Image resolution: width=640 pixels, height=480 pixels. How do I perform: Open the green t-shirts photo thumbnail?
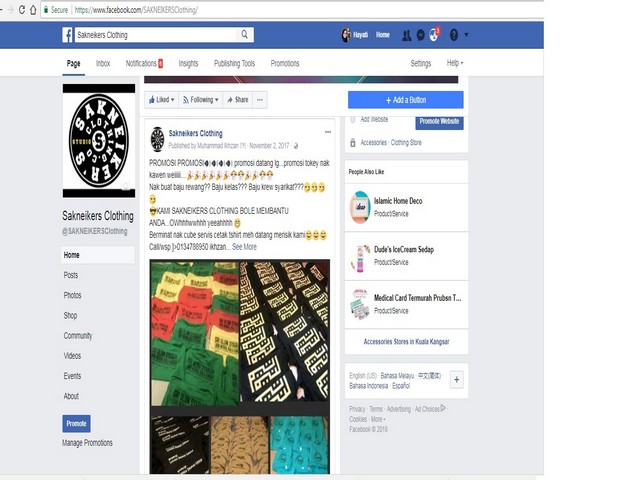coord(195,333)
